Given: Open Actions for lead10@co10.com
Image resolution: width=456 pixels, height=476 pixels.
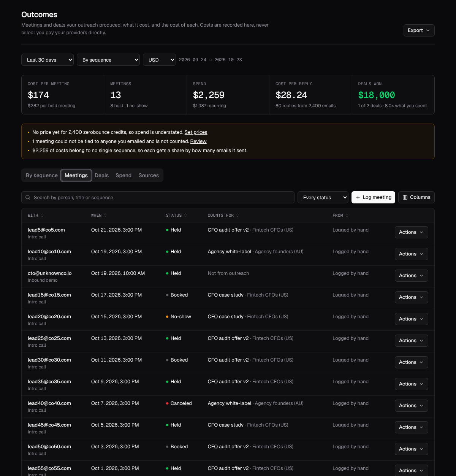Looking at the screenshot, I should 412,254.
